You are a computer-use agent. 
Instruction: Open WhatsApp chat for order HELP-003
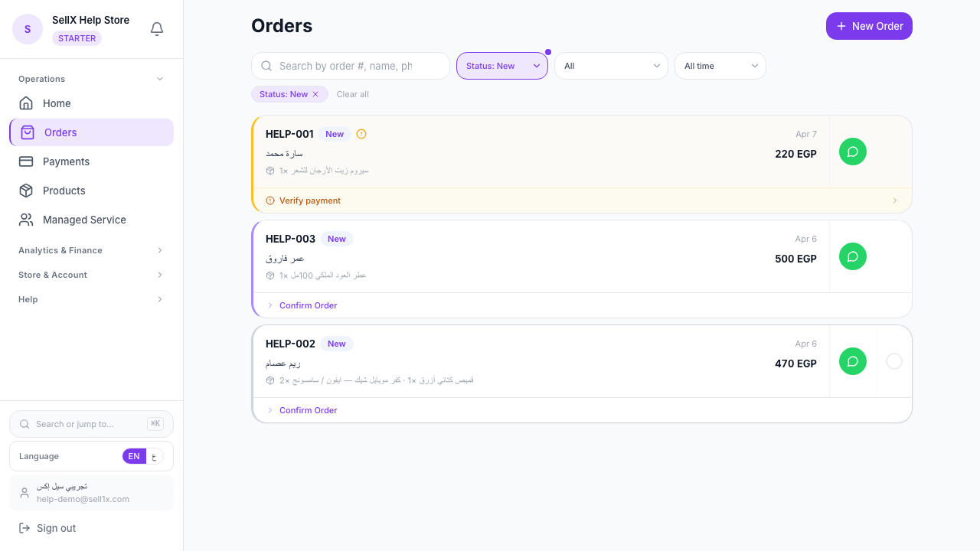pyautogui.click(x=853, y=256)
